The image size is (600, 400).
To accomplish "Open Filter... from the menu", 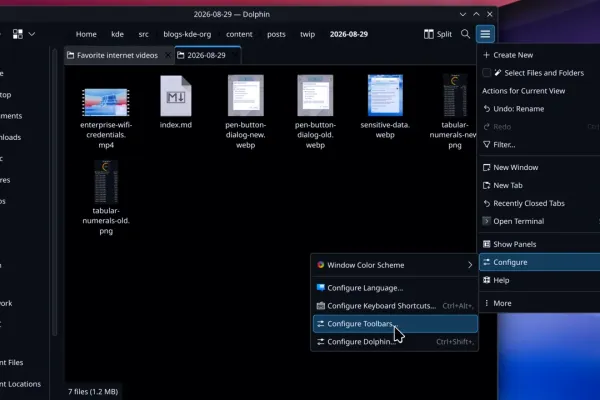I will (540, 145).
